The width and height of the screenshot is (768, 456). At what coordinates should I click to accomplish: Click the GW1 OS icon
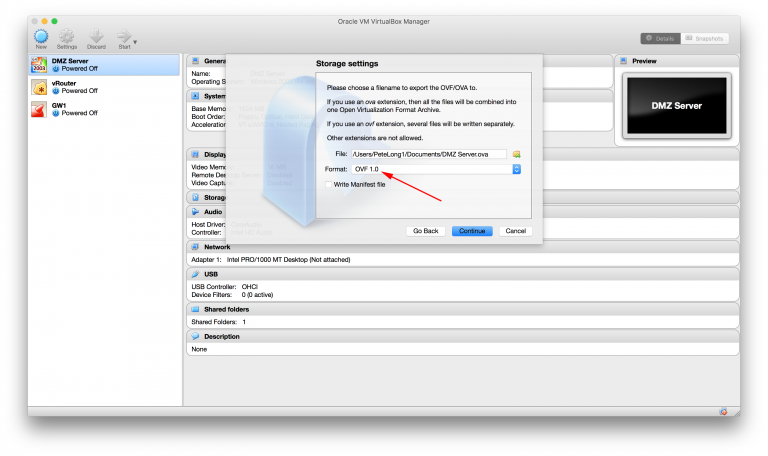click(x=39, y=109)
